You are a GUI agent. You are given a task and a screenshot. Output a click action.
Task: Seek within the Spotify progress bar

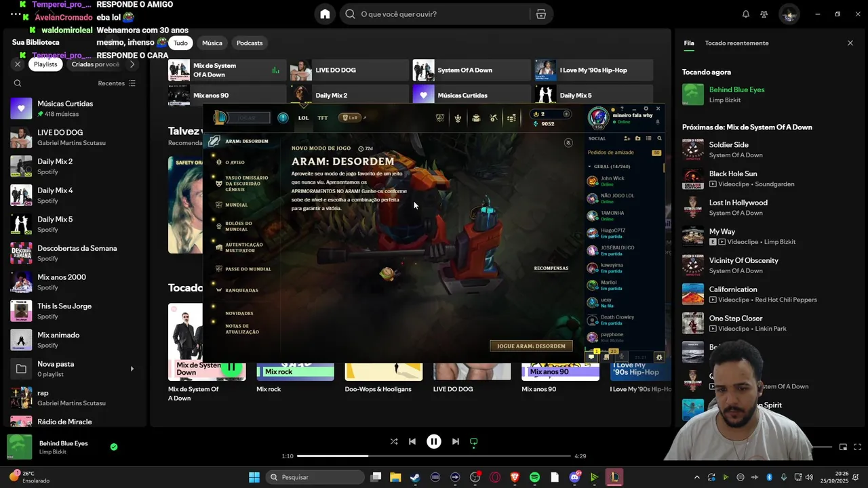pyautogui.click(x=434, y=456)
